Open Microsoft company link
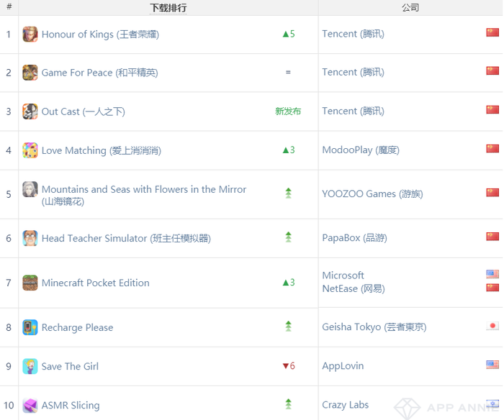This screenshot has width=504, height=420. pos(343,275)
